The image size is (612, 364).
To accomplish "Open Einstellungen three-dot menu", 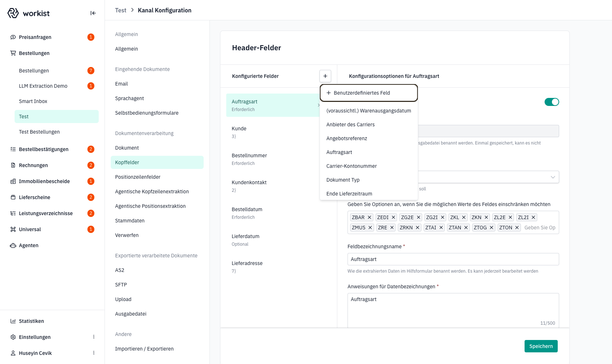I will [x=94, y=337].
